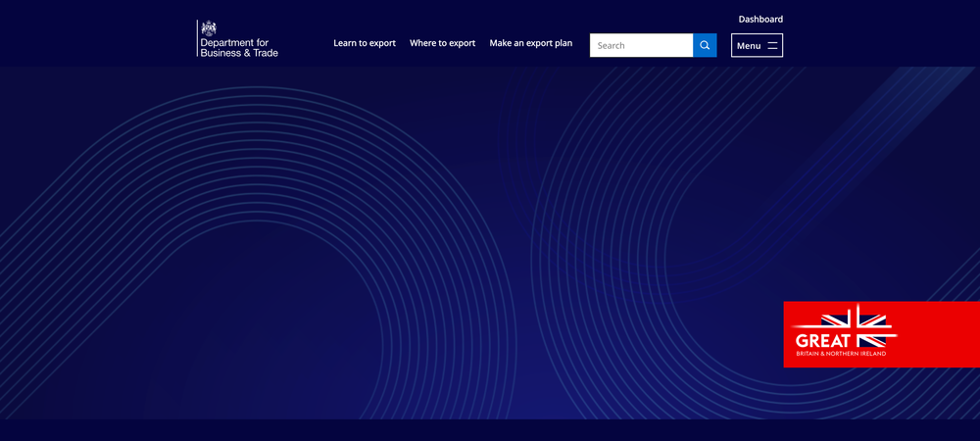
Task: Open the Department for Business & Trade logo link
Action: pyautogui.click(x=237, y=39)
